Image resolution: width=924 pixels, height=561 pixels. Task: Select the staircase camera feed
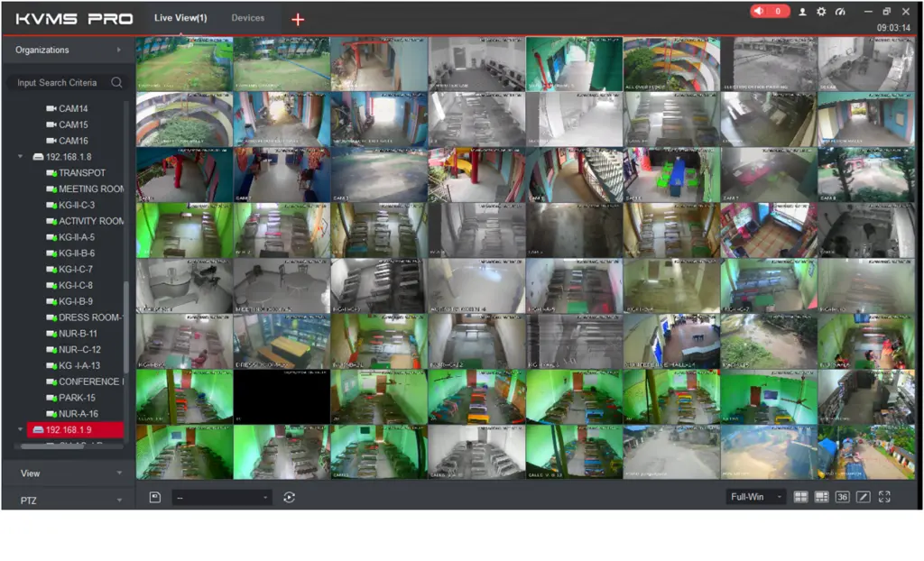coord(574,175)
